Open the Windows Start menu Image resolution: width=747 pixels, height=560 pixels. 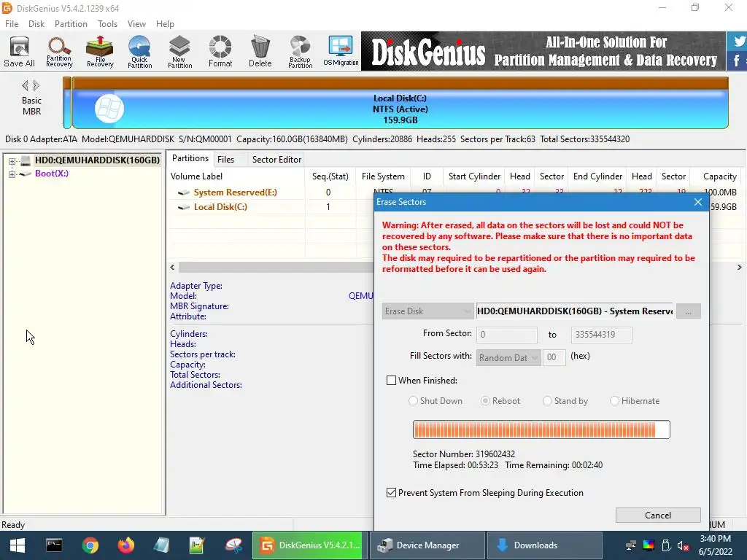pos(18,545)
